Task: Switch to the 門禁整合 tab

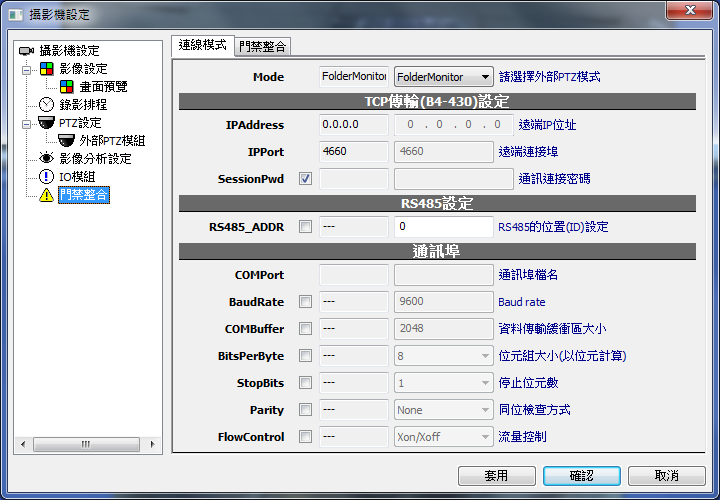Action: (x=263, y=46)
